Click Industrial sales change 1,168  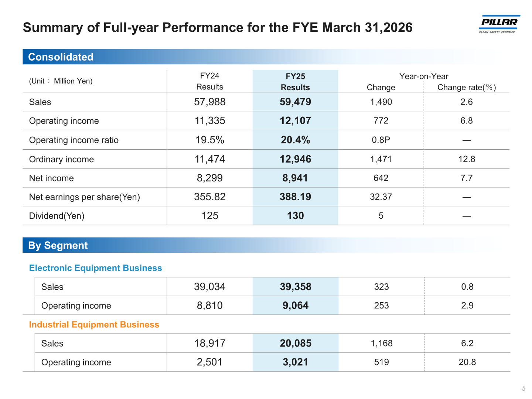[382, 343]
